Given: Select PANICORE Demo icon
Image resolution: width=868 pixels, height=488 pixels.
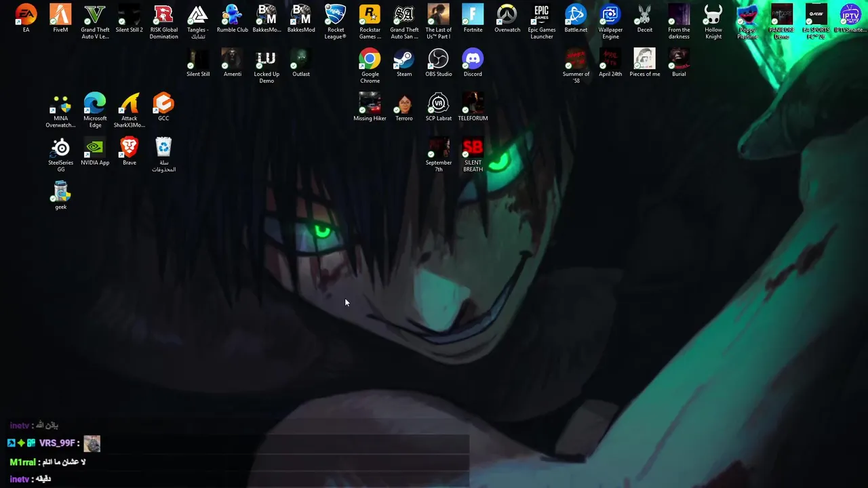Looking at the screenshot, I should 781,15.
